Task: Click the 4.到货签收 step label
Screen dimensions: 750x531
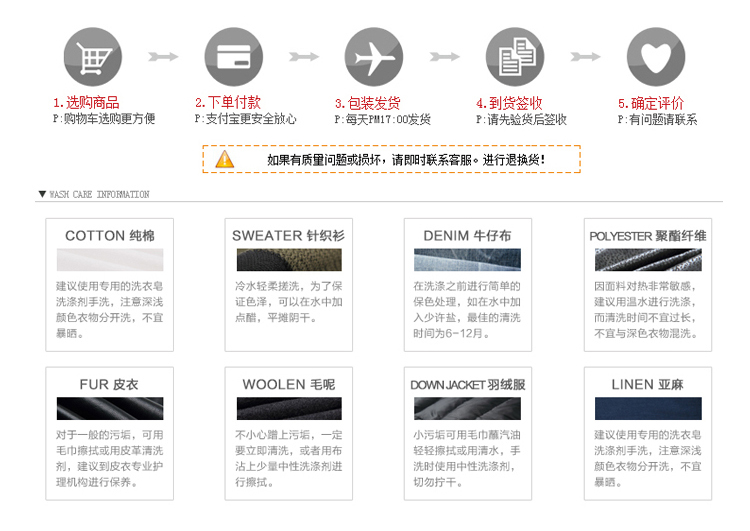Action: (509, 102)
